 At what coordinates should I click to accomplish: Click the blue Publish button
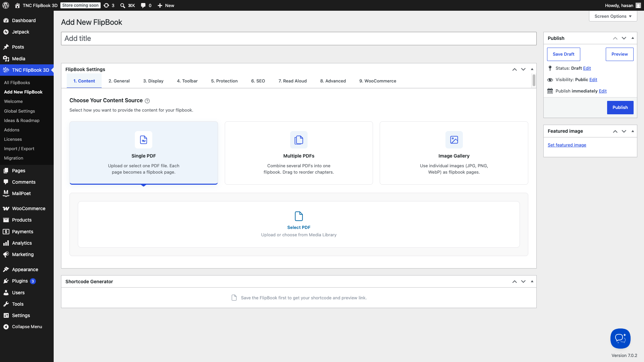(x=620, y=108)
